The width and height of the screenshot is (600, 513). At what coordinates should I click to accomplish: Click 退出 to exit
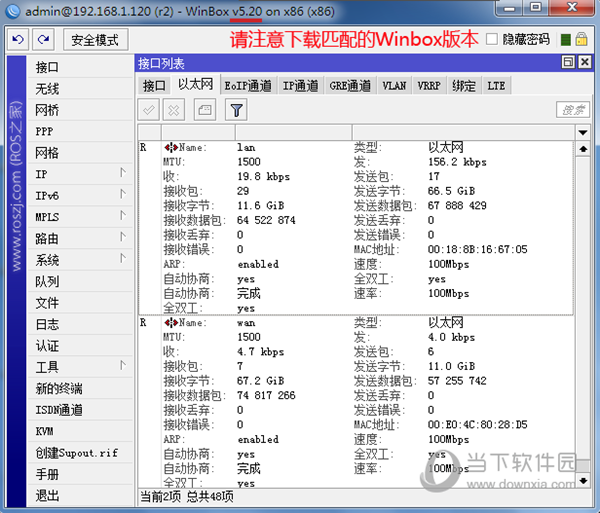click(80, 496)
